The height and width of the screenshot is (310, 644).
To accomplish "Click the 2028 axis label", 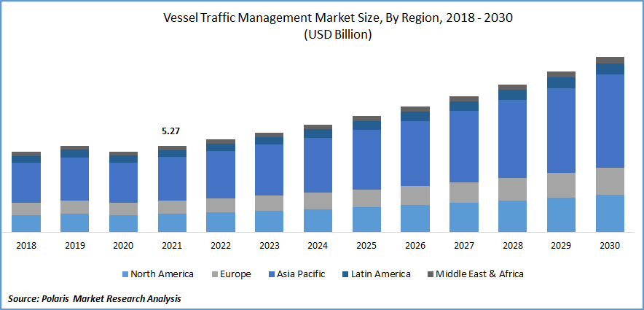I will tap(513, 246).
